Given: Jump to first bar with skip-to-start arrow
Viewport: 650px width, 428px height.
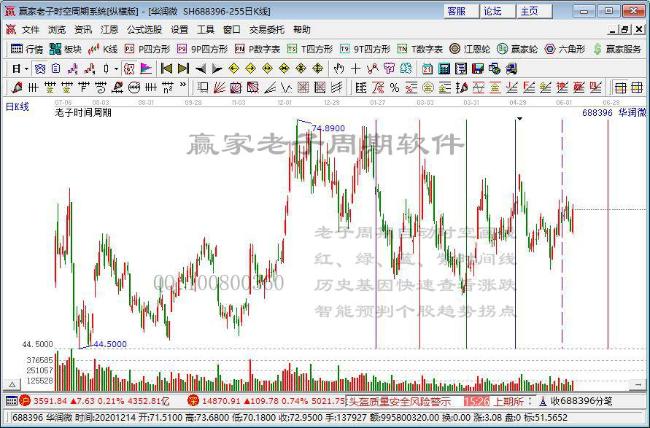Looking at the screenshot, I should tap(166, 68).
